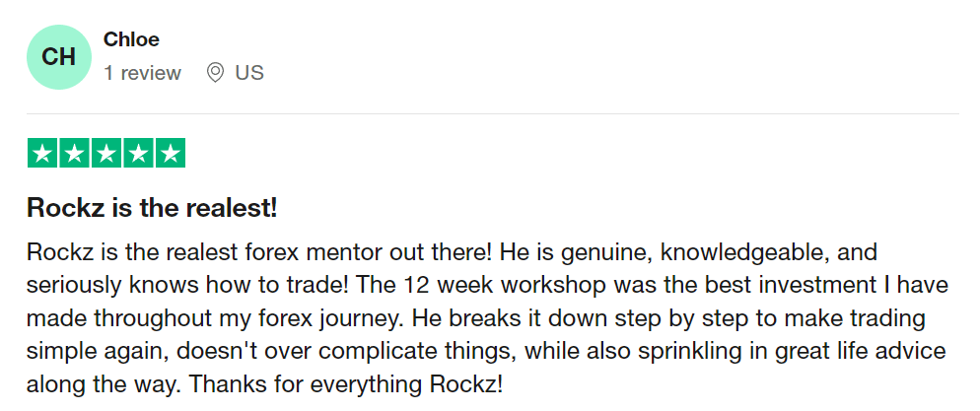Image resolution: width=980 pixels, height=411 pixels.
Task: Click the US country label
Action: [249, 73]
